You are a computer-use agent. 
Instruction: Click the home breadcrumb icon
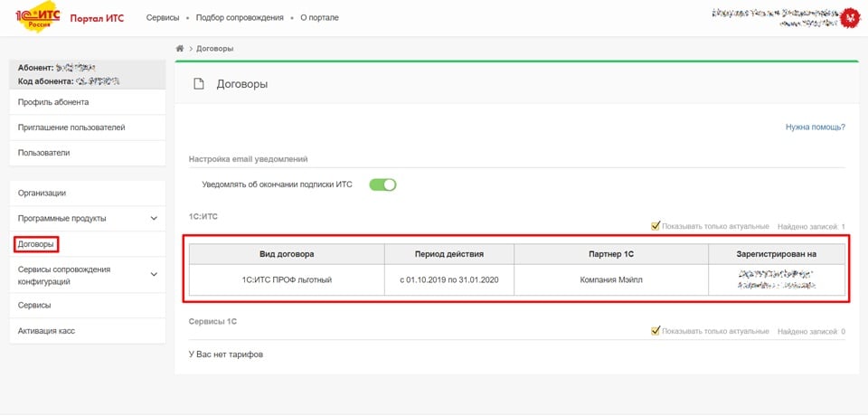180,48
